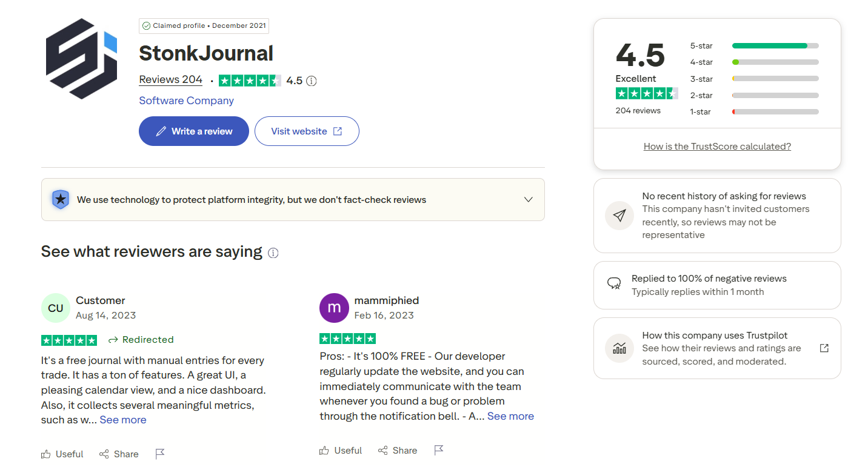The width and height of the screenshot is (868, 473).
Task: Click the speech bubble star replies icon
Action: [x=614, y=283]
